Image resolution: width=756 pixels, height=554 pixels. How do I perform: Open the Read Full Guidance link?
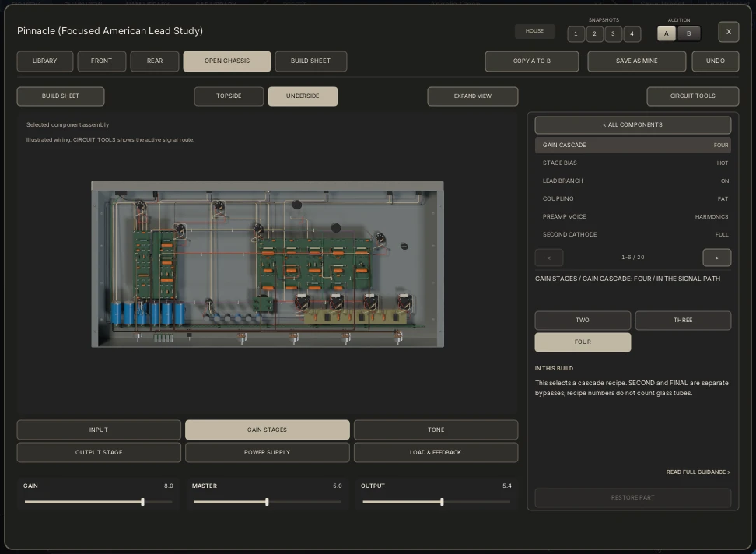(x=698, y=472)
